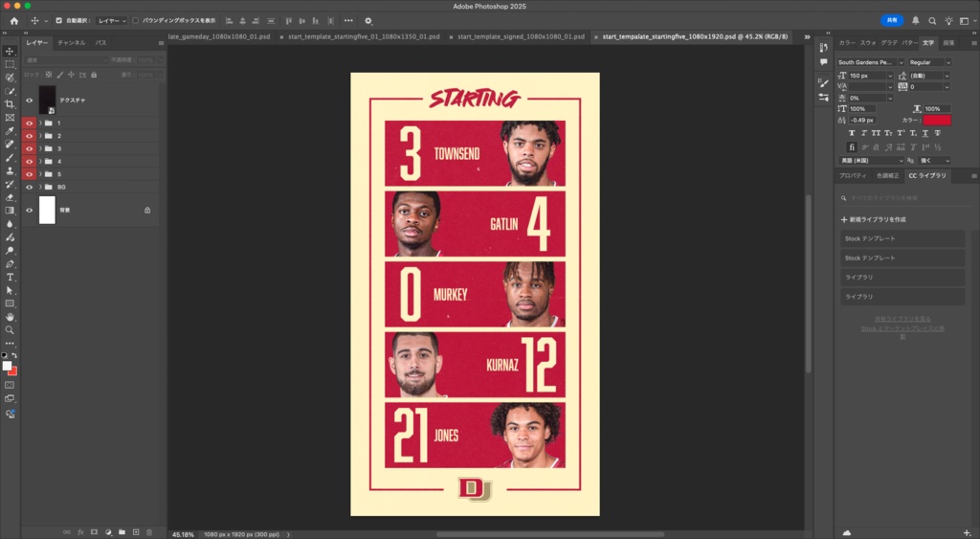
Task: Select the Spot Healing Brush tool
Action: click(x=10, y=144)
